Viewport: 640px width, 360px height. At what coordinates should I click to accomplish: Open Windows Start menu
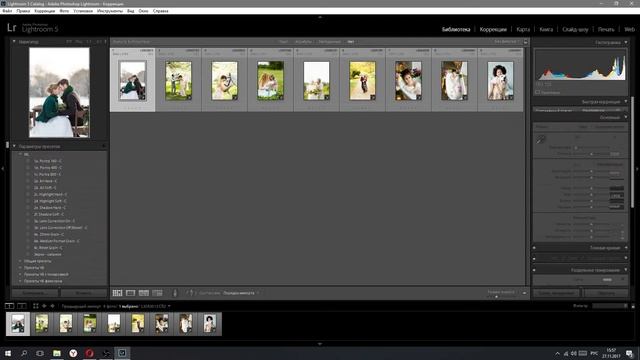pos(8,353)
